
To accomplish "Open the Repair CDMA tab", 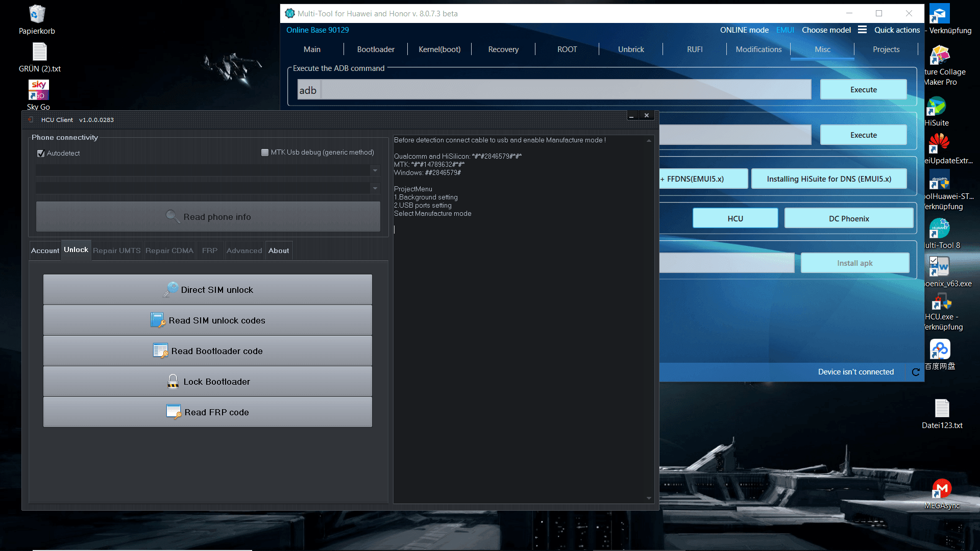I will [169, 251].
